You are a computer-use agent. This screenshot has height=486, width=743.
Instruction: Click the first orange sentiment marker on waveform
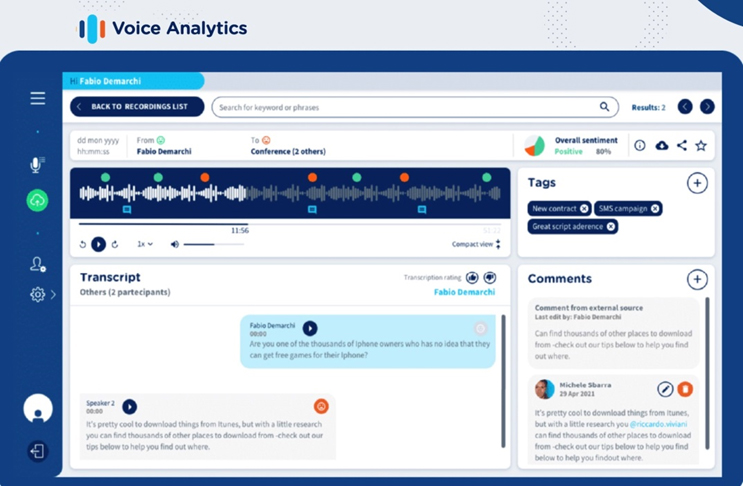point(205,177)
